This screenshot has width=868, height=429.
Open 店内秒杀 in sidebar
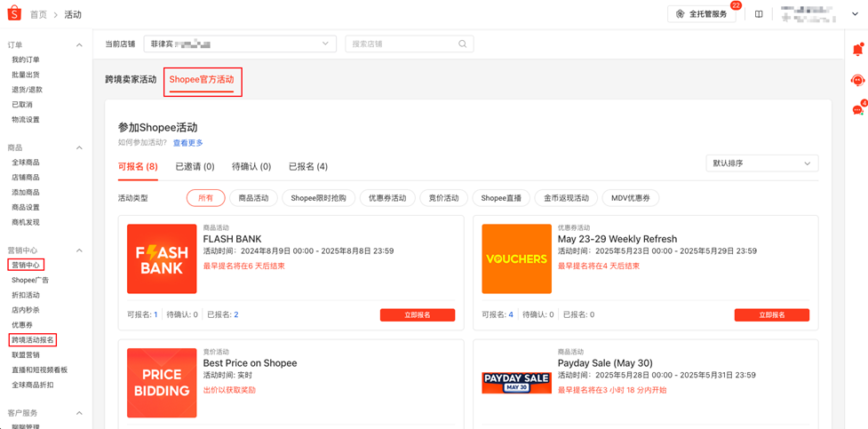click(26, 310)
